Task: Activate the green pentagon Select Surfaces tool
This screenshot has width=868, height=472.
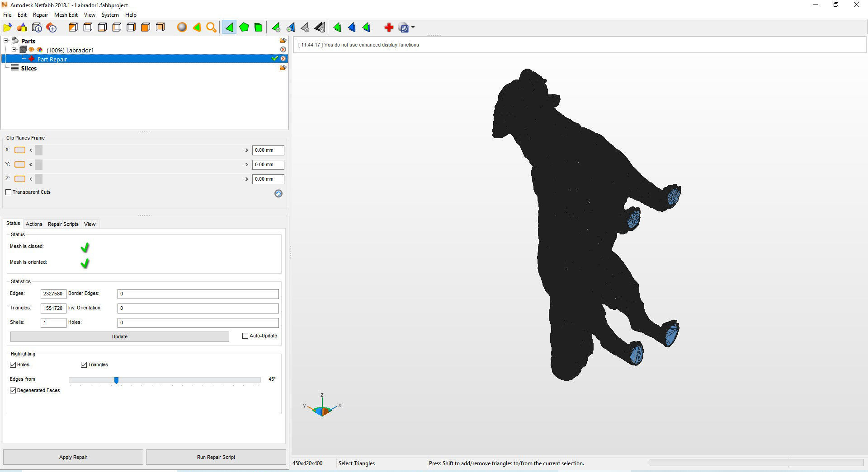Action: click(244, 28)
